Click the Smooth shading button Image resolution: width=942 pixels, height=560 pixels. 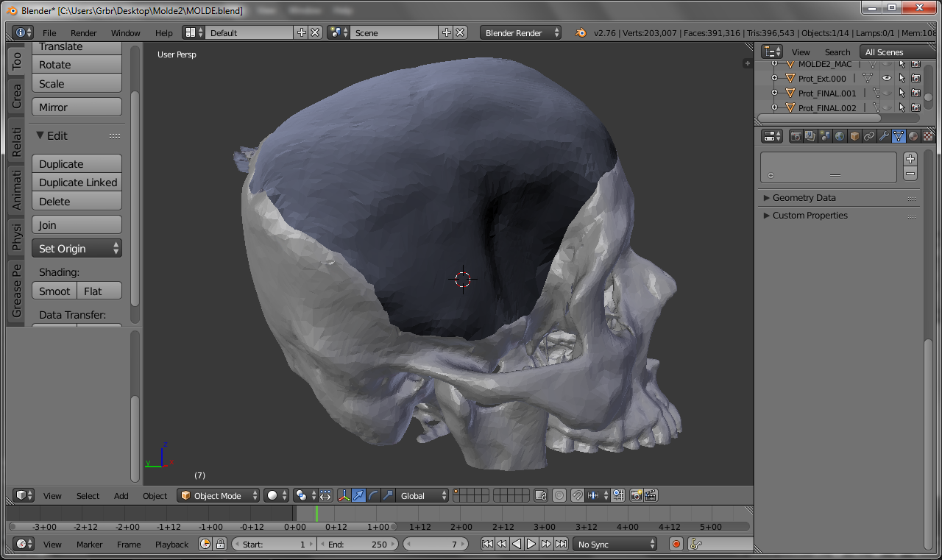pos(54,291)
